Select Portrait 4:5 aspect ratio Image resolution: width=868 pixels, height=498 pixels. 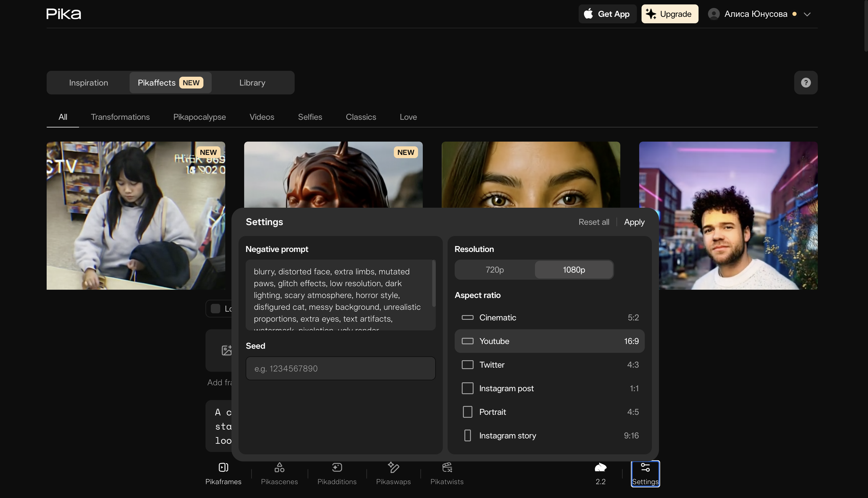click(x=550, y=412)
